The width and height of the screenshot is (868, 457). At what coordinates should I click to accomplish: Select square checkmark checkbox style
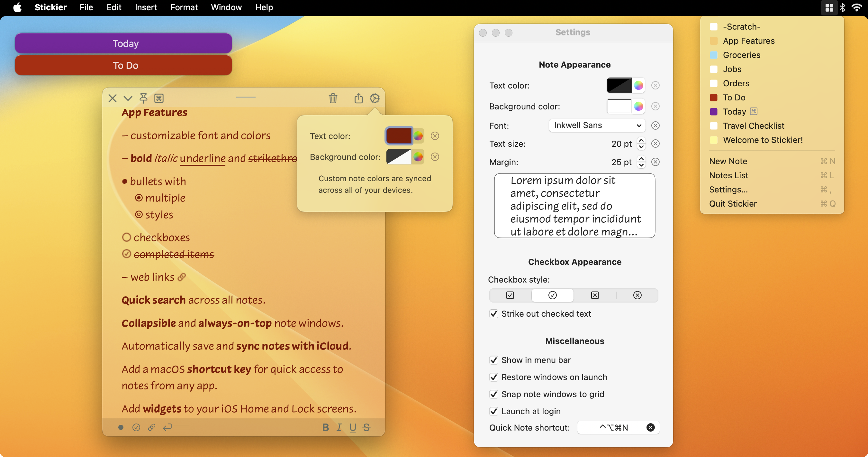510,295
